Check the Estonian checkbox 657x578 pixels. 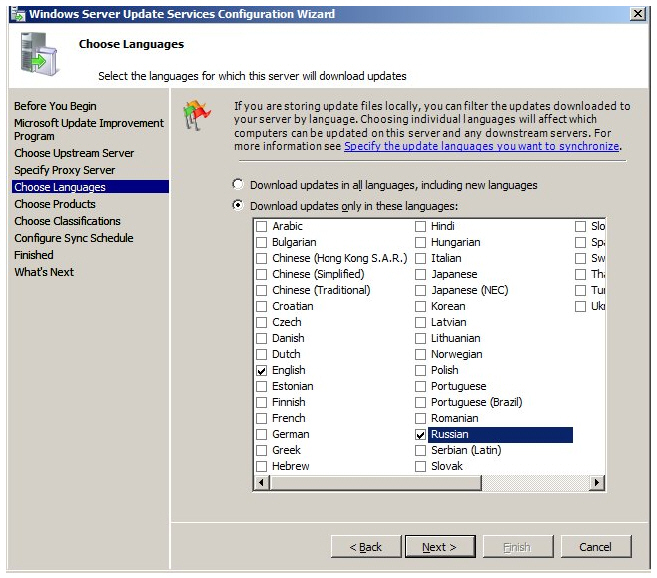tap(261, 386)
